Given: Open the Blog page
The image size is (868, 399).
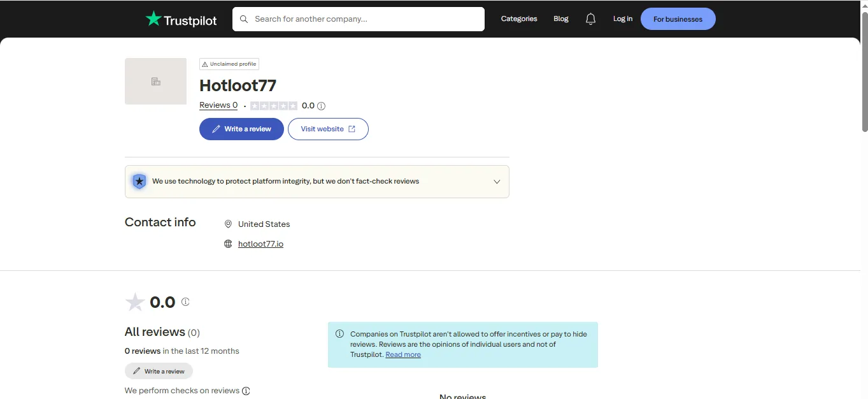Looking at the screenshot, I should click(x=561, y=19).
